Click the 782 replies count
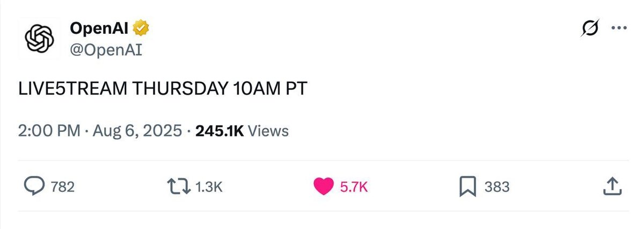This screenshot has height=229, width=644. pyautogui.click(x=62, y=187)
